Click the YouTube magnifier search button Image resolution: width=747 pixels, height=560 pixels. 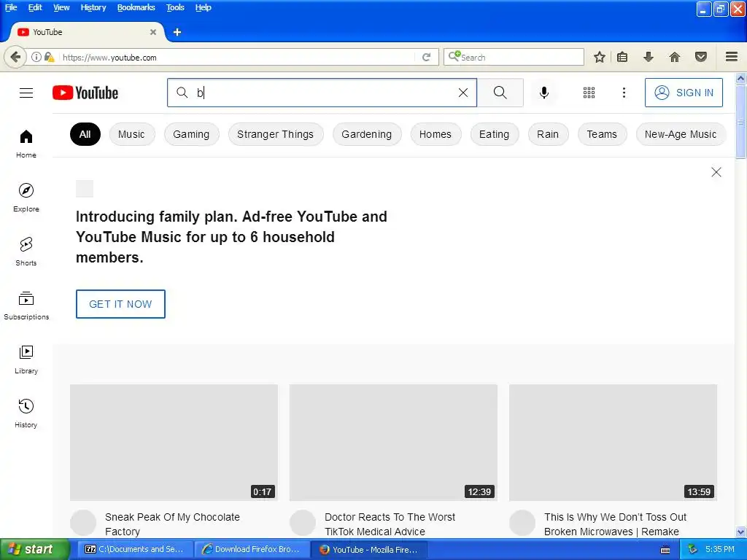(x=500, y=93)
